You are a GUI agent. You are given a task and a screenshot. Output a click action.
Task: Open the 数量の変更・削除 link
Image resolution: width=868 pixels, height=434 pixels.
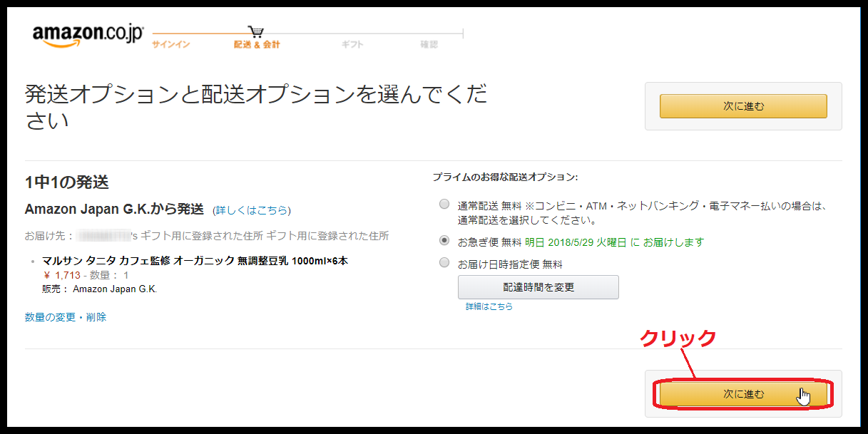pos(66,317)
